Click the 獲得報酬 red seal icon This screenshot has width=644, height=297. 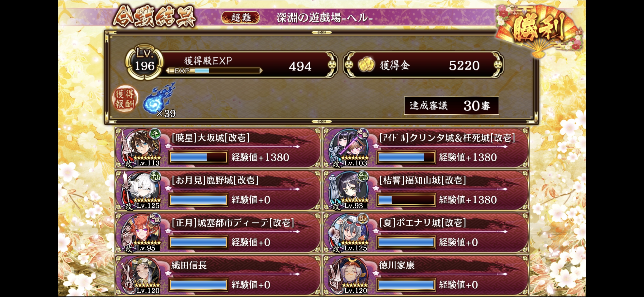[x=125, y=99]
